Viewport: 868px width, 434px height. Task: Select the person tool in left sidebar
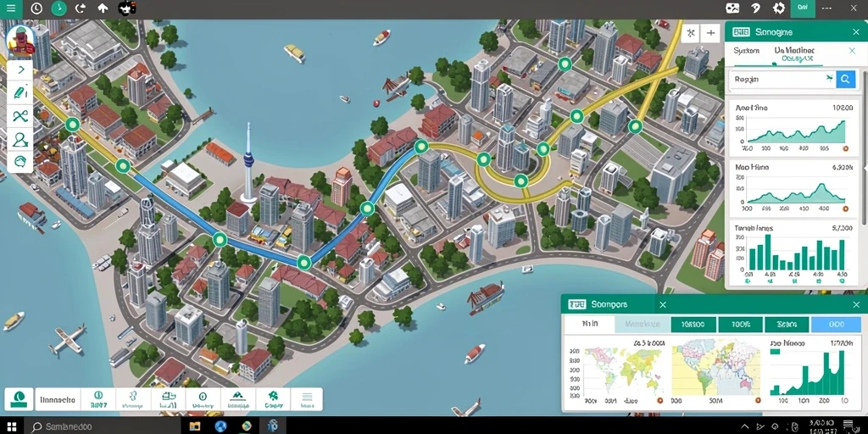20,138
